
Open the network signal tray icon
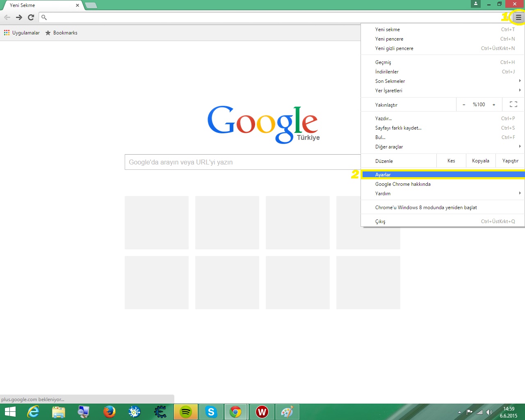(479, 412)
